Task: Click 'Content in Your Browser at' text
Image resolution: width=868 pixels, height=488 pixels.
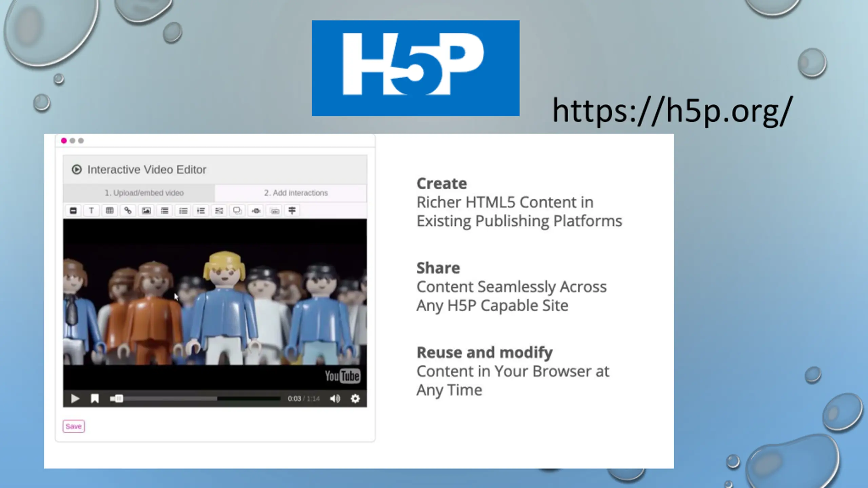Action: (513, 371)
